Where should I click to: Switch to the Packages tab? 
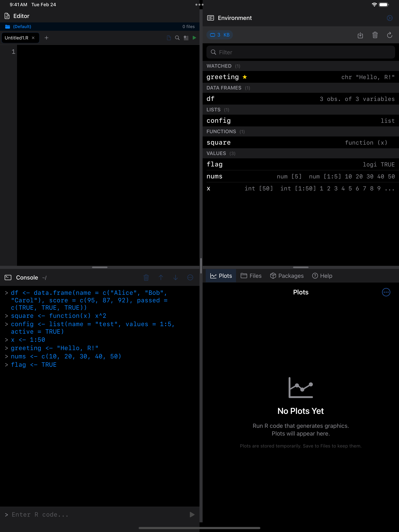coord(287,276)
